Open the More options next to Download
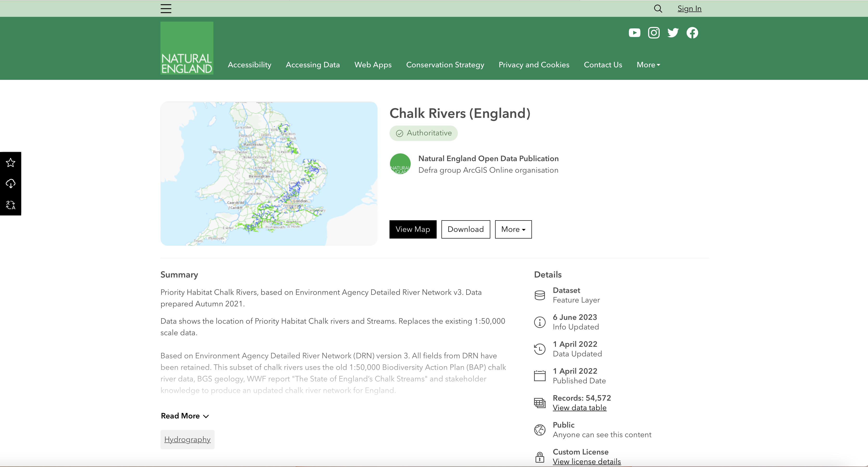 tap(513, 229)
